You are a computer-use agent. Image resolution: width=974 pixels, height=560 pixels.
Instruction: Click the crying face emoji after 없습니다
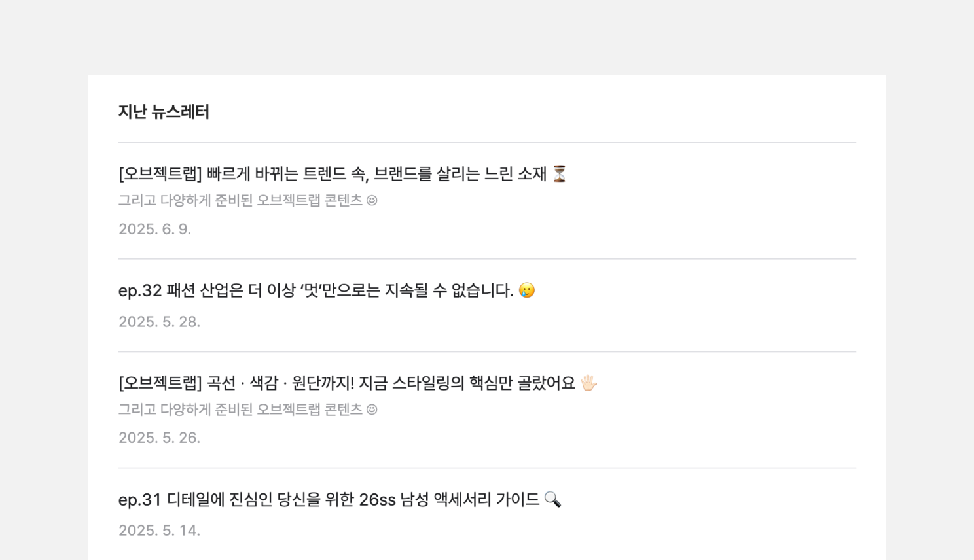pyautogui.click(x=527, y=290)
